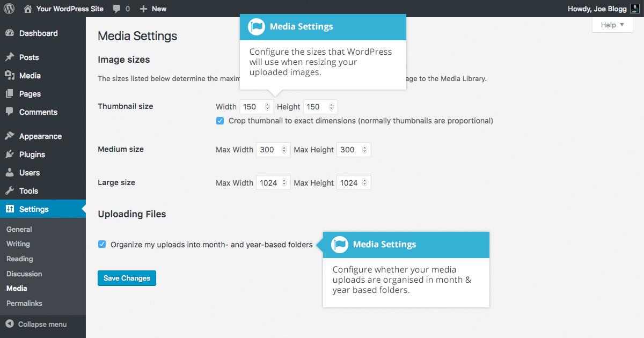
Task: Open the comments bubble icon in admin bar
Action: coord(116,9)
